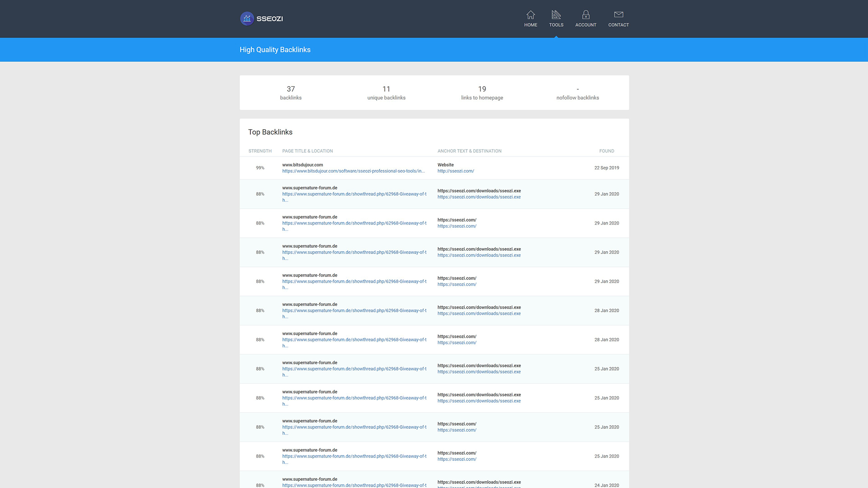Select 28 Jan 2020 date in sseozi.com/ homepage row
868x488 pixels.
point(607,340)
